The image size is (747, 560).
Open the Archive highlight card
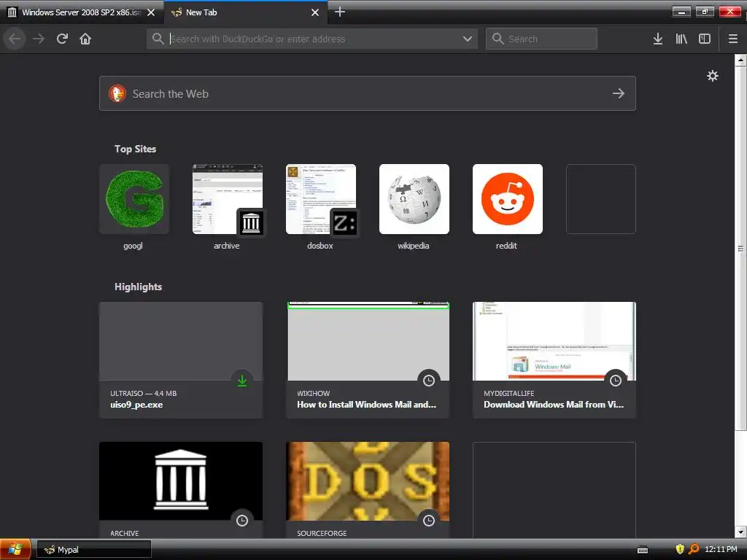click(x=181, y=491)
